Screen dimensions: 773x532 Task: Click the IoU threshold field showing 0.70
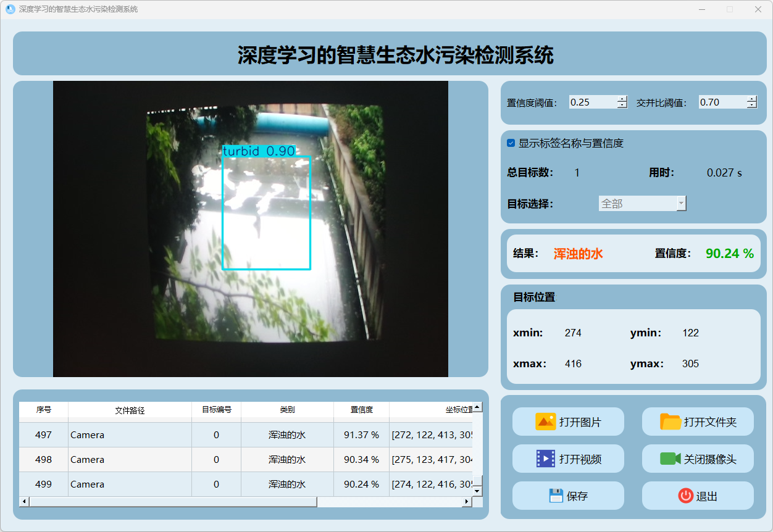coord(721,102)
